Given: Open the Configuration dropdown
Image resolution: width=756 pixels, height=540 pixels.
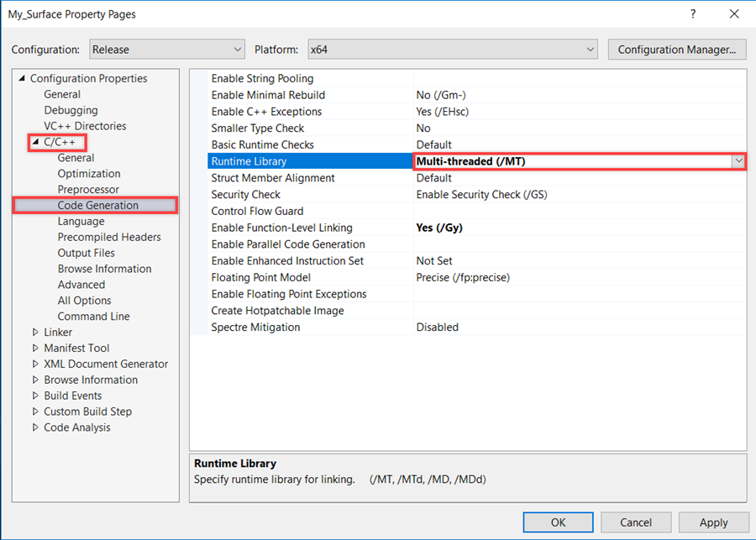Looking at the screenshot, I should [166, 50].
